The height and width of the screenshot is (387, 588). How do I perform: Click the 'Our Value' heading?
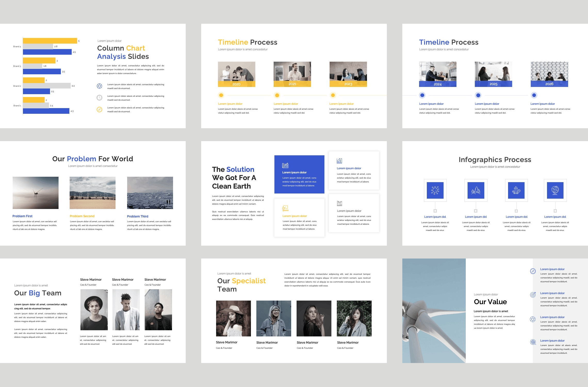[490, 302]
